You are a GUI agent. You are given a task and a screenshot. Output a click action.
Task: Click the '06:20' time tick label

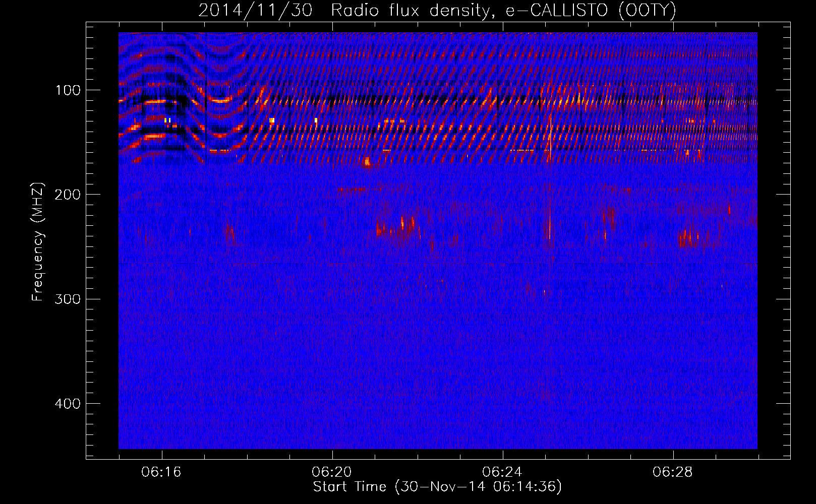[x=332, y=472]
